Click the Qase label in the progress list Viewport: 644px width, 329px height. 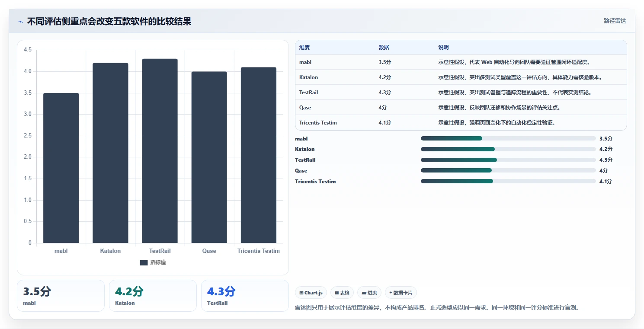coord(301,171)
